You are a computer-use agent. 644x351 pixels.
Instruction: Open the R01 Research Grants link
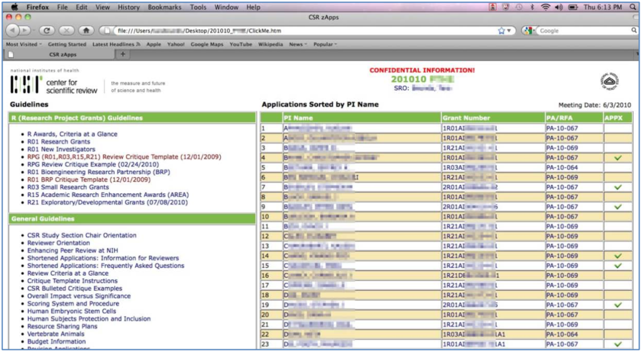59,142
